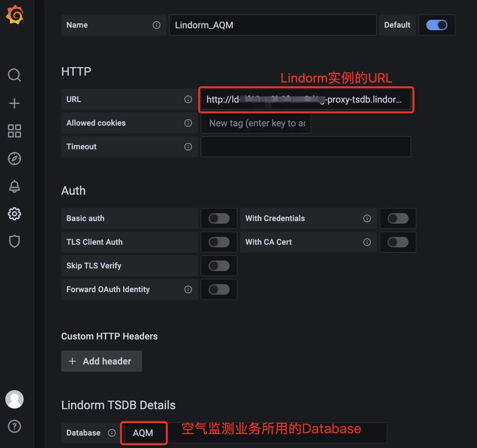Show info tooltip for URL field
The image size is (477, 448).
(x=188, y=99)
